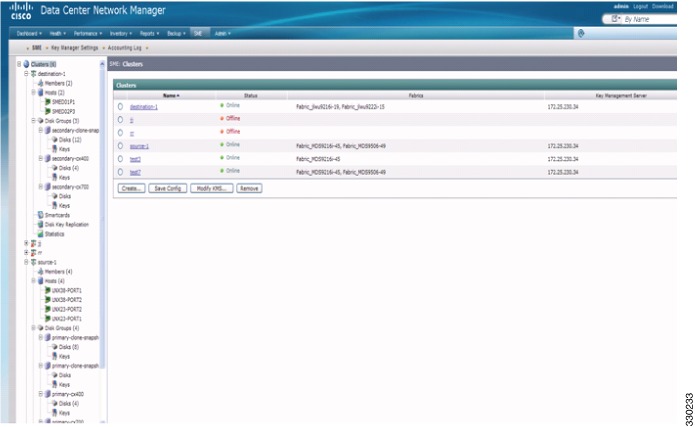
Task: Open the source-1 link in the table
Action: (x=139, y=146)
